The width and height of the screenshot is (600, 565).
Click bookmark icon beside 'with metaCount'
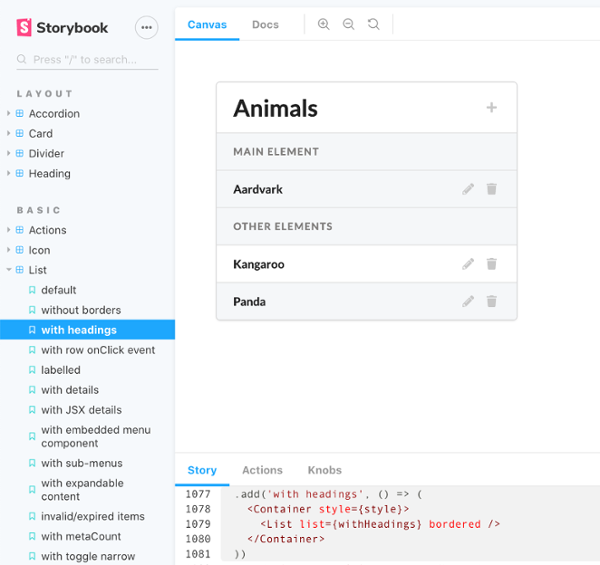pos(32,536)
